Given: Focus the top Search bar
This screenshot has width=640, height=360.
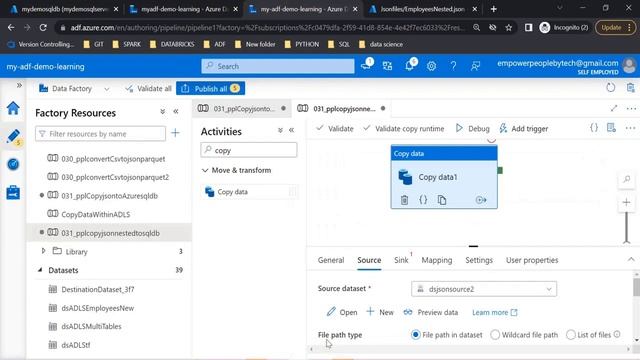Looking at the screenshot, I should click(278, 66).
